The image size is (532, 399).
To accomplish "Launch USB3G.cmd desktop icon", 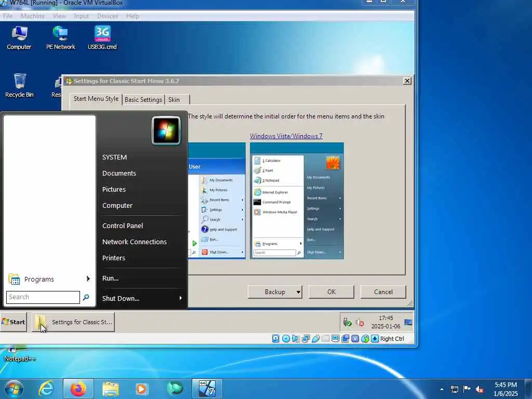I will click(102, 38).
